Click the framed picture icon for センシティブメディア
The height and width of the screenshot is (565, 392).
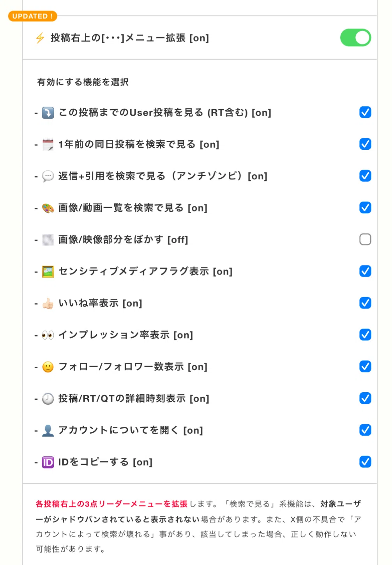pos(48,271)
